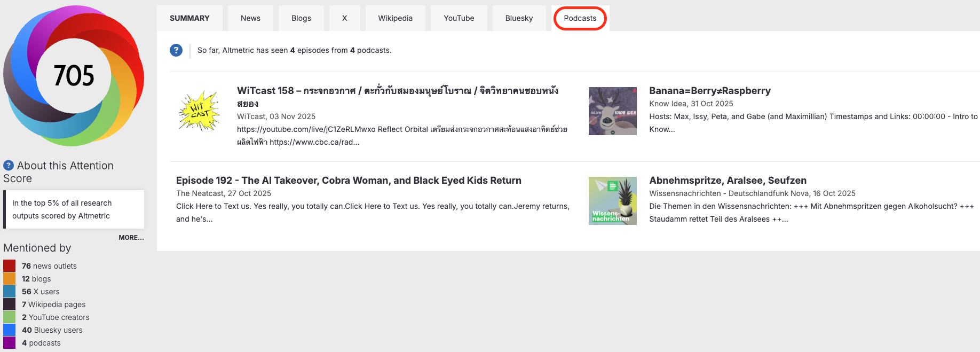
Task: Click the question mark icon beside About this Attention Score
Action: (x=9, y=166)
